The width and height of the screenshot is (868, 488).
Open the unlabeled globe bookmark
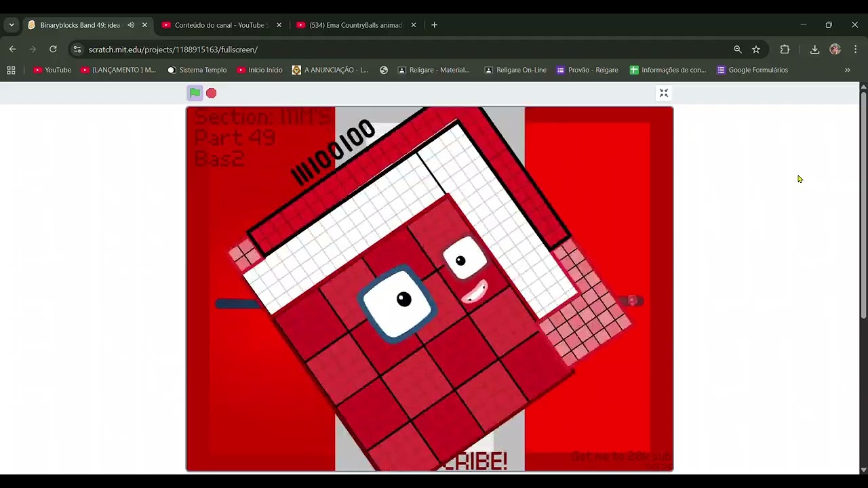[384, 70]
